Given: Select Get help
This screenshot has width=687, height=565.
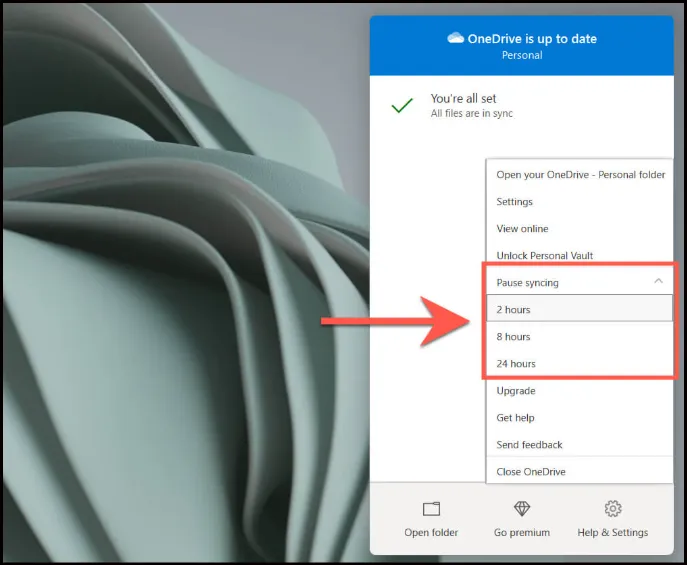Looking at the screenshot, I should coord(580,417).
